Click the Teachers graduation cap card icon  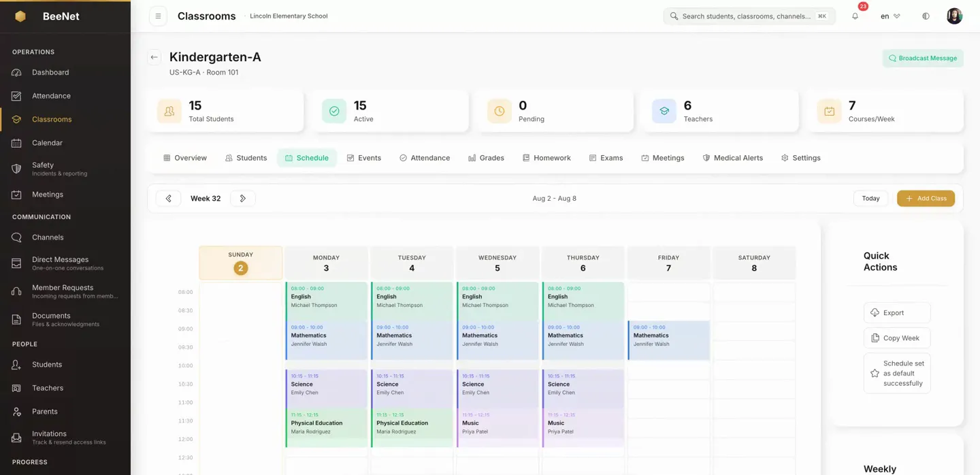coord(664,111)
